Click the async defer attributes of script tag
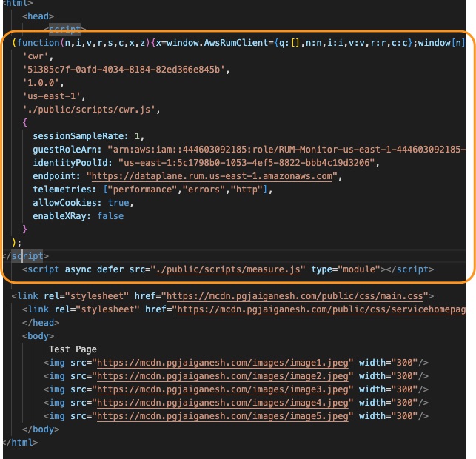Screen dimensions: 476x459 coord(95,269)
